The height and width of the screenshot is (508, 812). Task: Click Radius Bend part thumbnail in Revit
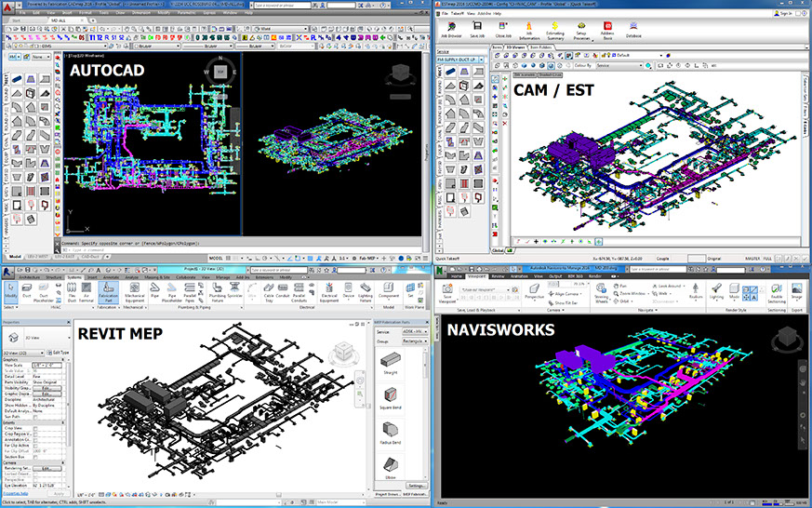391,433
